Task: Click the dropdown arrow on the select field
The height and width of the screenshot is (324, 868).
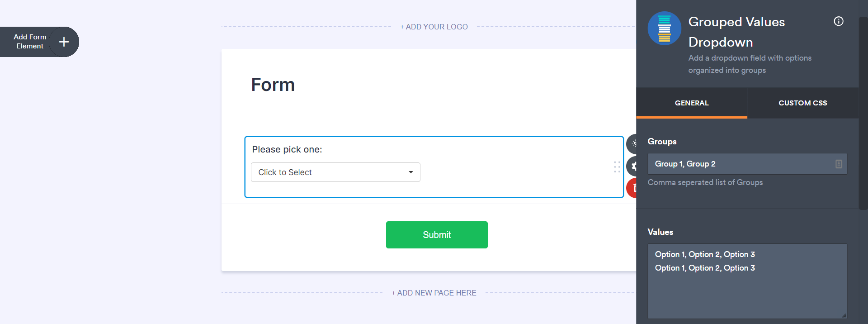Action: (411, 172)
